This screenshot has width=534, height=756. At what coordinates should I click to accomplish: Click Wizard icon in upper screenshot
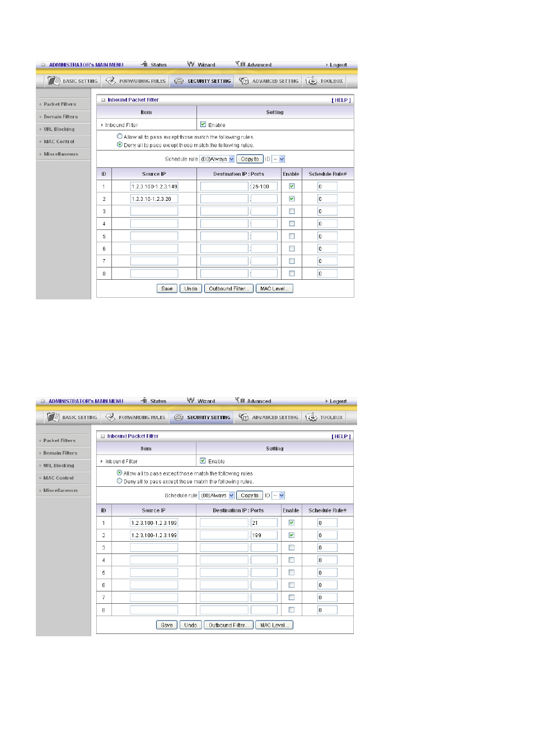click(x=191, y=64)
